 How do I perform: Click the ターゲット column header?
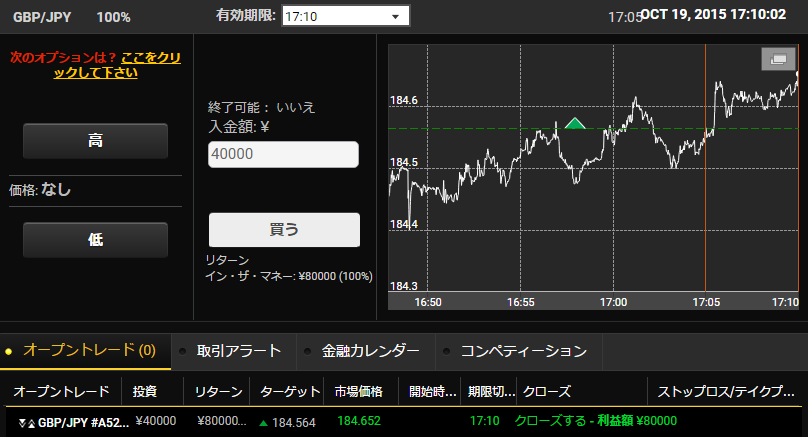[x=290, y=392]
